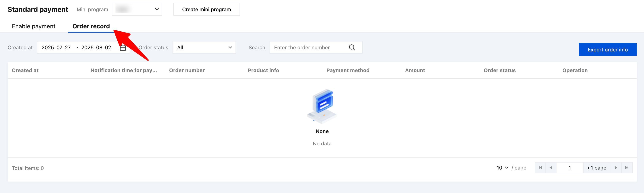Click the Created at column header

tap(25, 70)
